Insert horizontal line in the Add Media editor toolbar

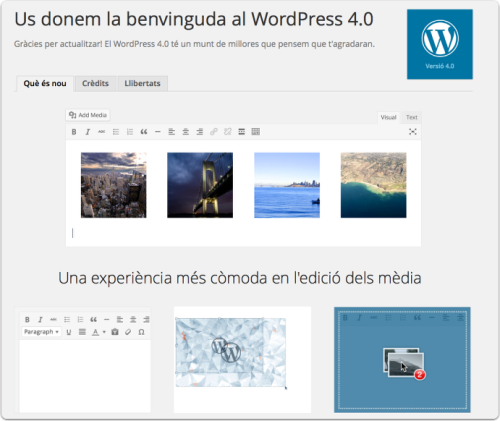click(158, 132)
